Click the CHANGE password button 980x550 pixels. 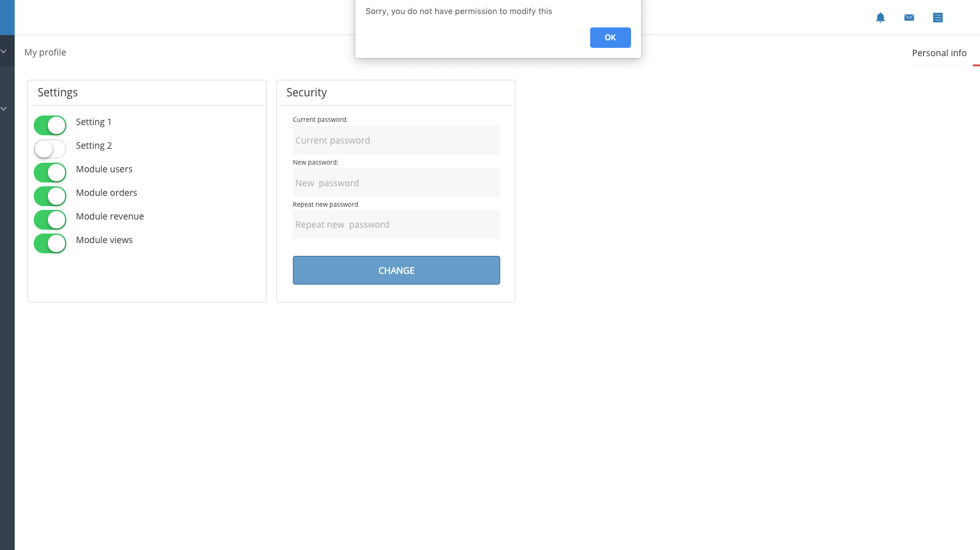[x=396, y=271]
